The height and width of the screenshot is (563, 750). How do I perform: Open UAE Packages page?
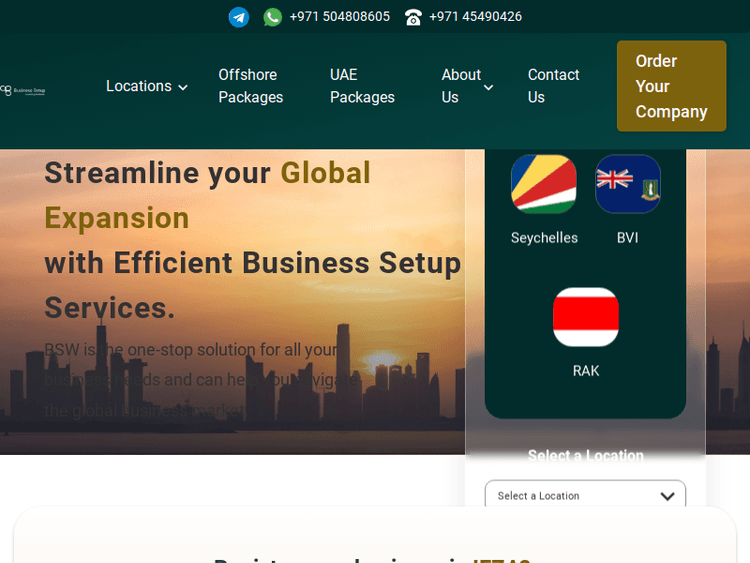[362, 86]
